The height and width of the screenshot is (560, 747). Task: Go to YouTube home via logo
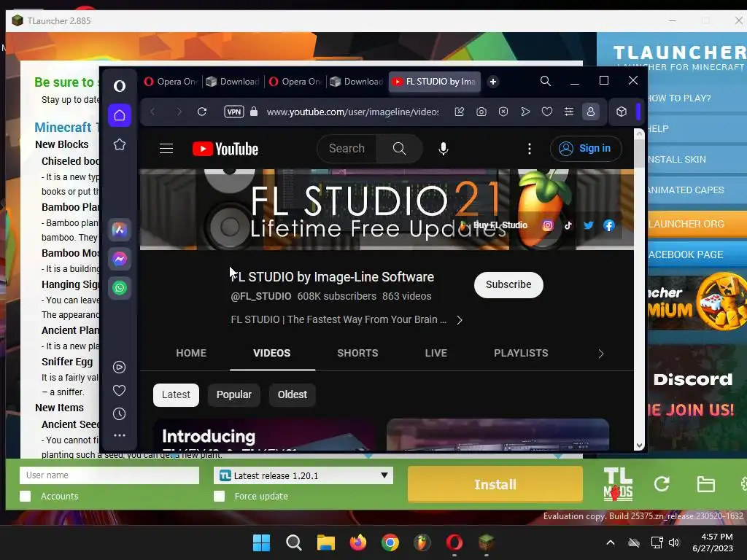point(225,149)
